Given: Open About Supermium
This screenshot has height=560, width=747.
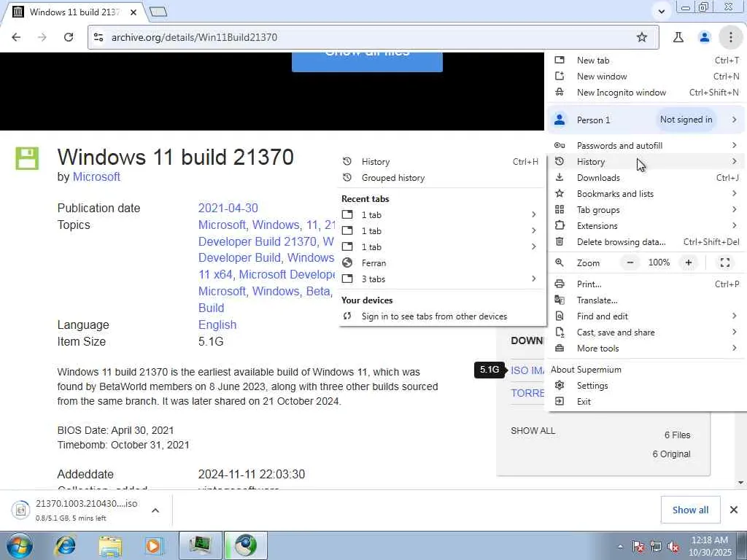Looking at the screenshot, I should (x=645, y=370).
